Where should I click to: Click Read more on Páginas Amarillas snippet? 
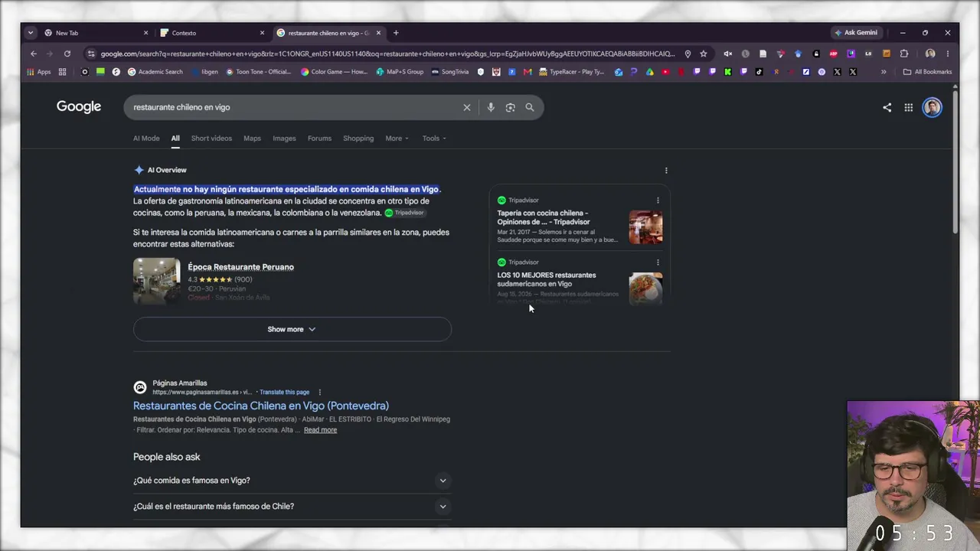coord(320,430)
